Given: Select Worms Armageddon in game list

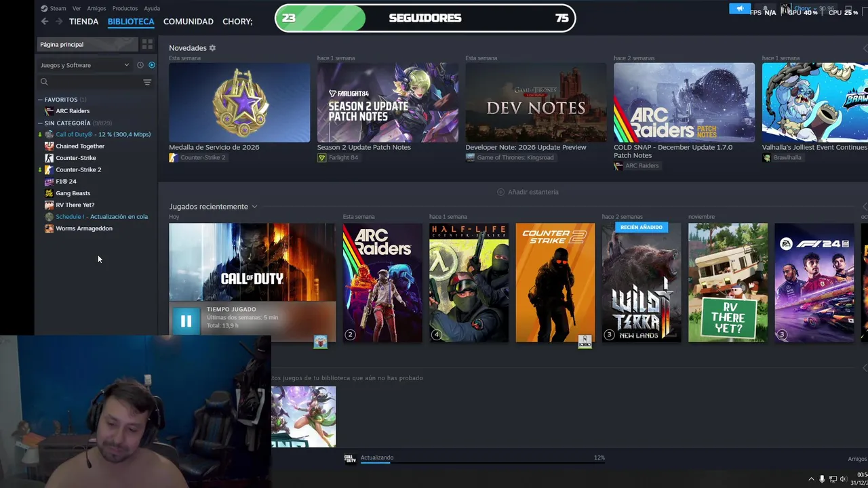Looking at the screenshot, I should pyautogui.click(x=84, y=228).
